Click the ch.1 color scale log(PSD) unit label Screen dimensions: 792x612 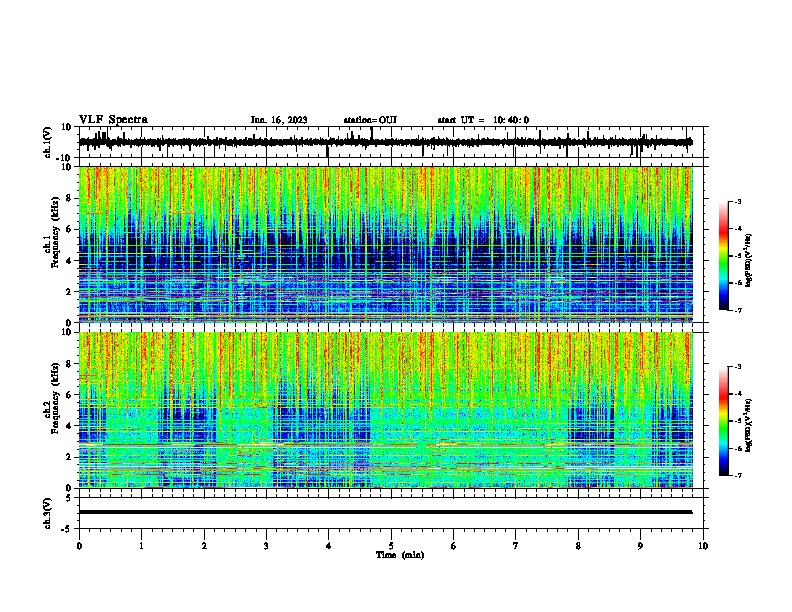749,260
